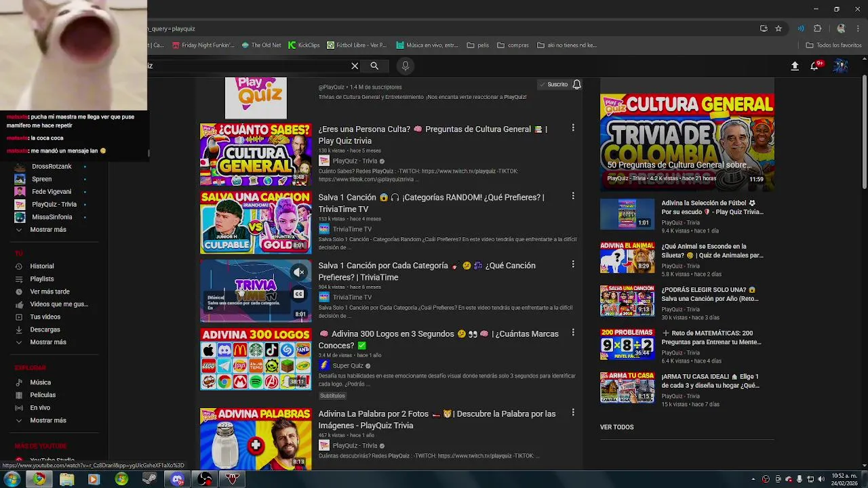Open the Adivina 300 Logos thumbnail

[256, 359]
